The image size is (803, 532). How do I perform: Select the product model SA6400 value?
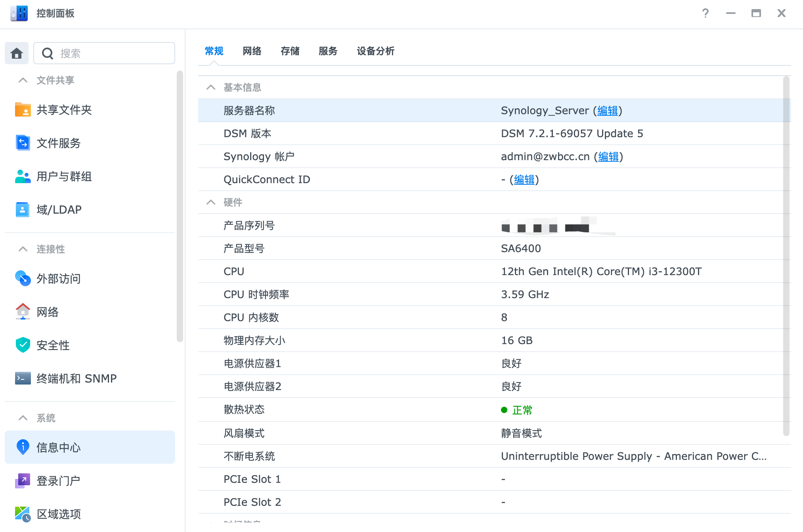521,249
